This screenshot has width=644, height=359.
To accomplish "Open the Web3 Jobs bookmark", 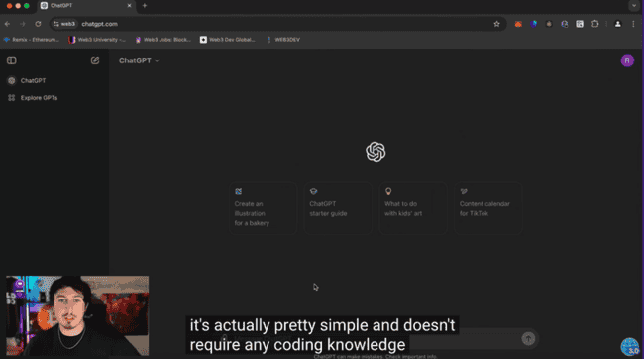I will click(x=163, y=40).
